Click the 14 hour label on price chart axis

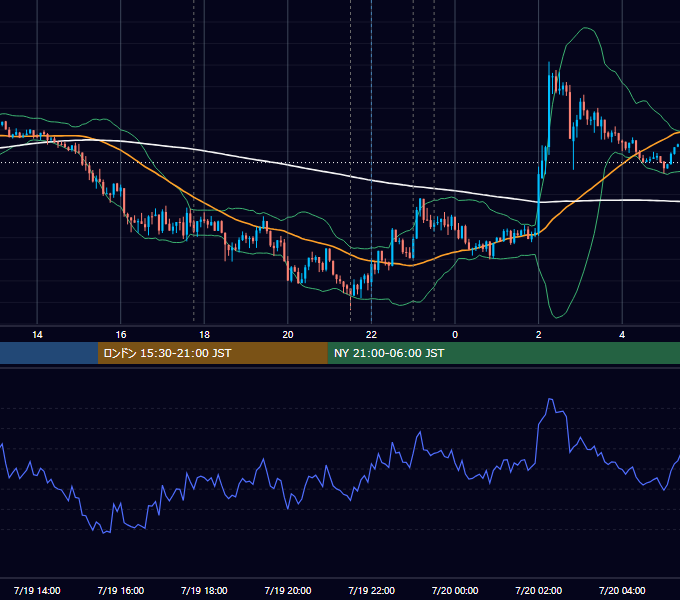coord(37,335)
